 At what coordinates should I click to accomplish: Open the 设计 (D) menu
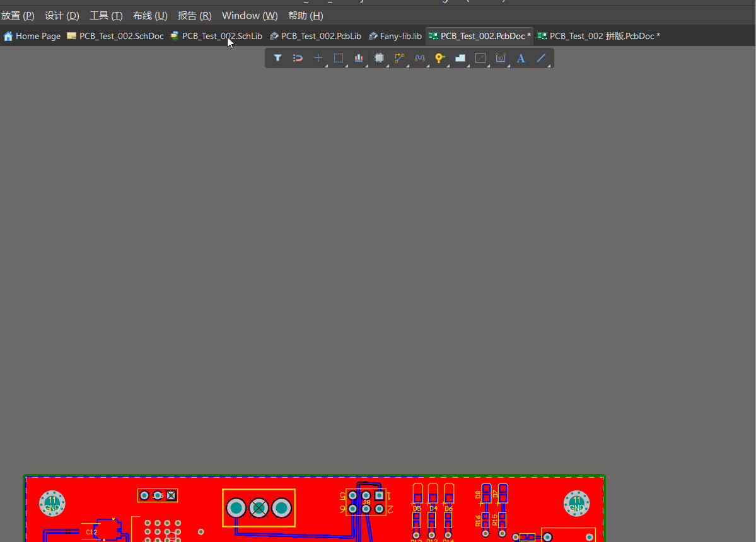pyautogui.click(x=62, y=16)
